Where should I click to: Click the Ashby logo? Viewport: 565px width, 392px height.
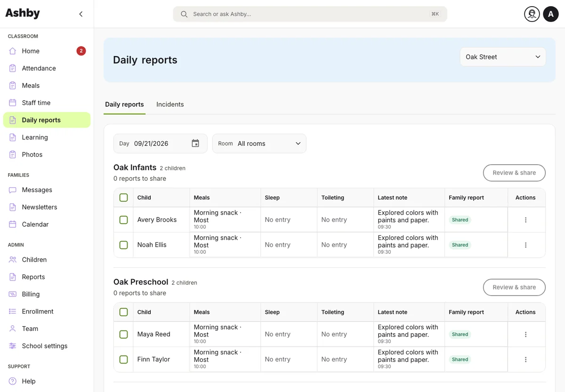tap(23, 13)
